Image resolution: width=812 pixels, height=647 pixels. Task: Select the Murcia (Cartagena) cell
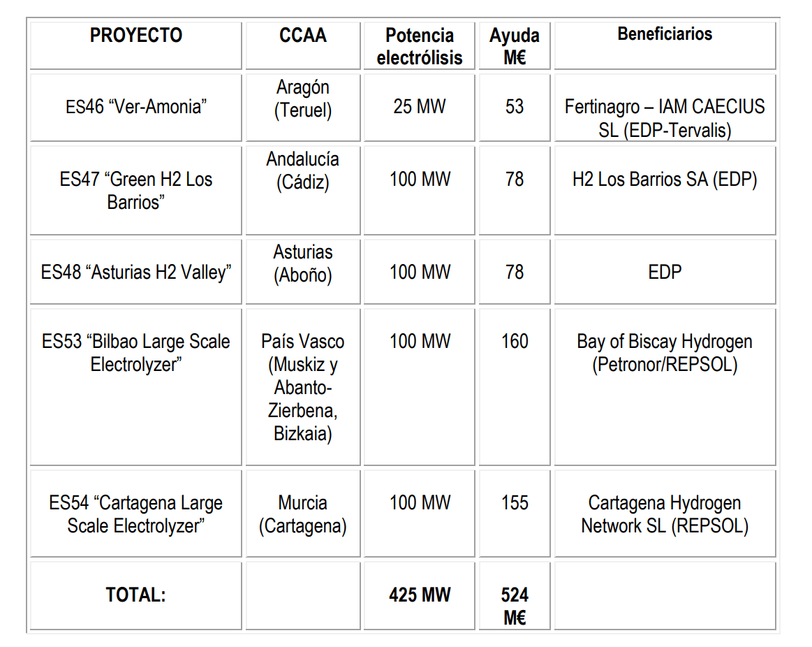pos(303,514)
